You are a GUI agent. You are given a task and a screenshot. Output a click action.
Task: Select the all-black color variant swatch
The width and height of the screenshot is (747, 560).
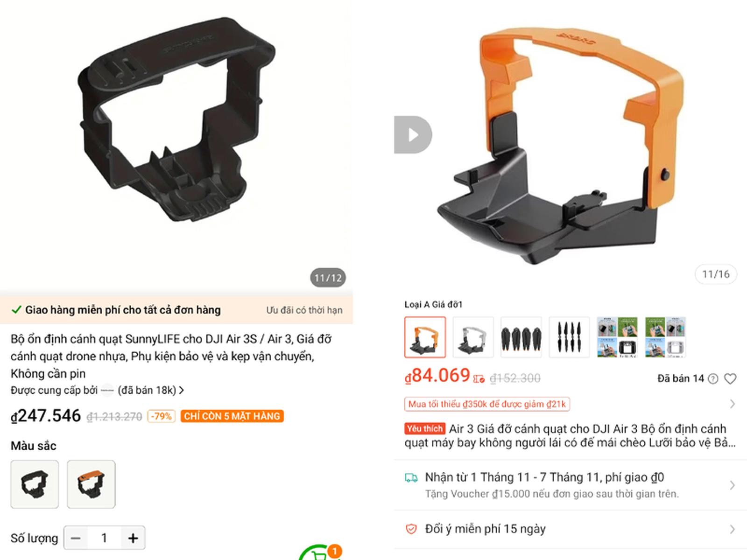[x=35, y=484]
